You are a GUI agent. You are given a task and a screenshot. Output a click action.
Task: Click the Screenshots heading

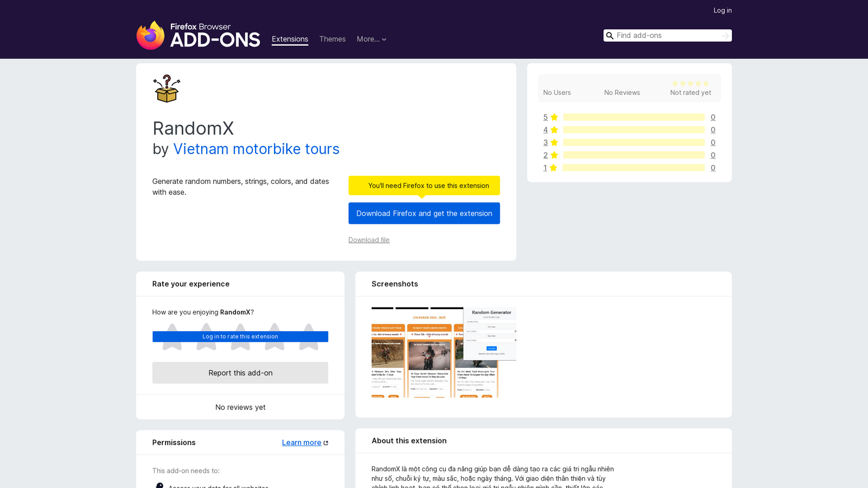(x=395, y=284)
